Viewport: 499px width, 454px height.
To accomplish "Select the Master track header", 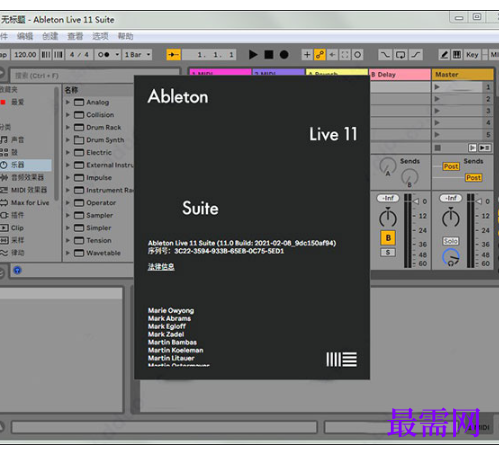I will 463,75.
